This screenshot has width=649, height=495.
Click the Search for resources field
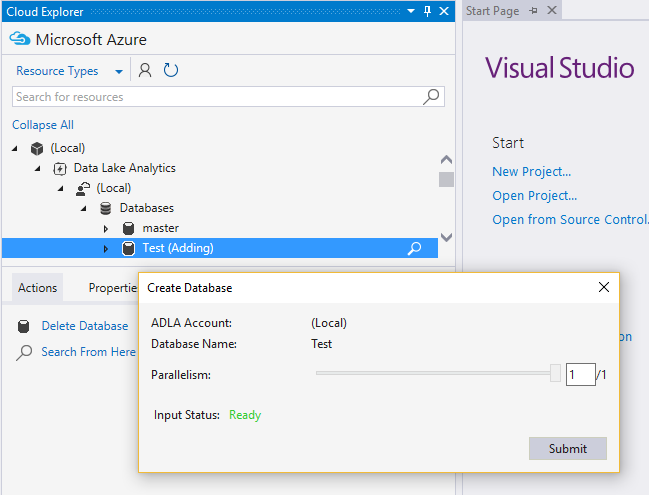tap(228, 97)
